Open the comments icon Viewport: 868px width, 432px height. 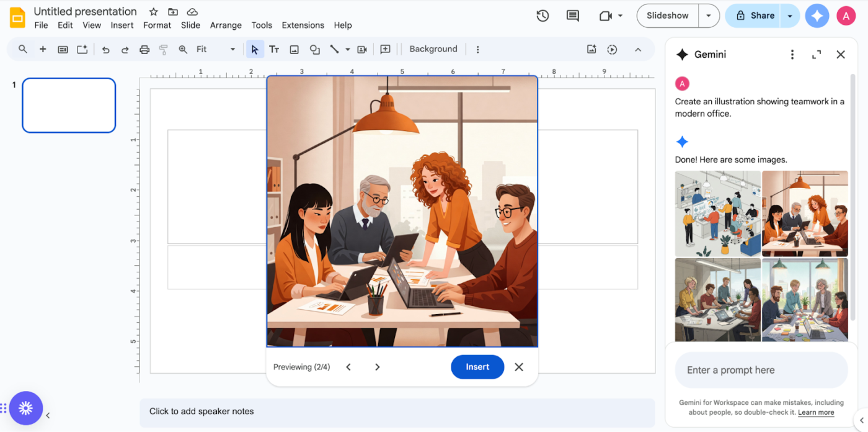pos(573,16)
